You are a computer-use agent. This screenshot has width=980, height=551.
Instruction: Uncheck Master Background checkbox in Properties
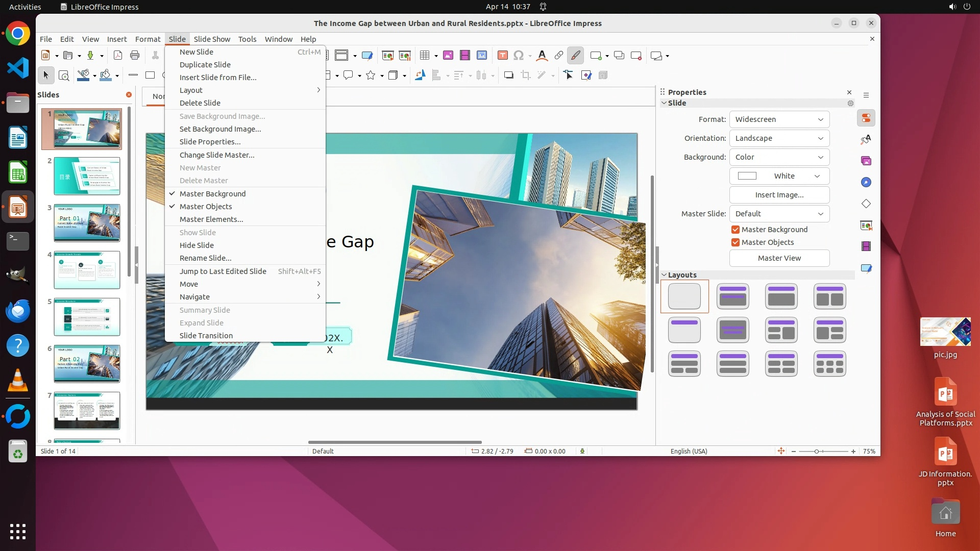tap(736, 230)
